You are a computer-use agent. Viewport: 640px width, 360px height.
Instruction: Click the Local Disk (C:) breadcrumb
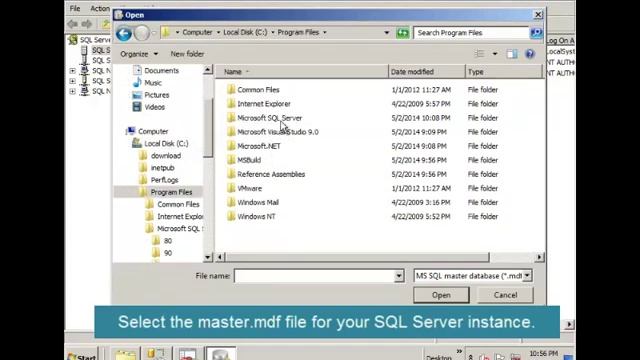(245, 32)
